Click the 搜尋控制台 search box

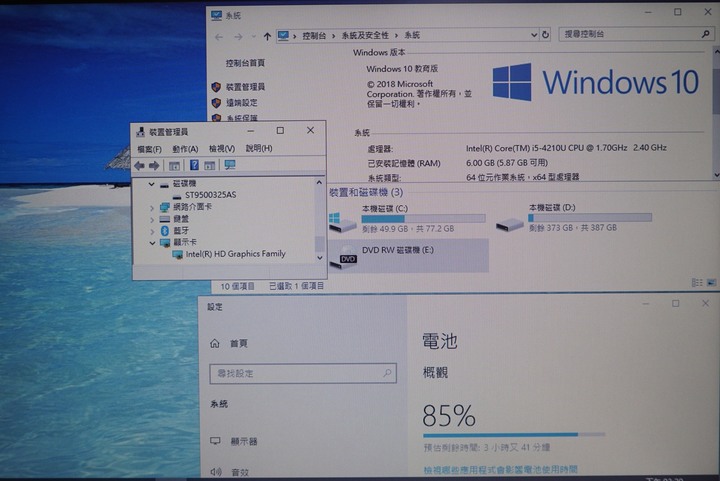[636, 34]
